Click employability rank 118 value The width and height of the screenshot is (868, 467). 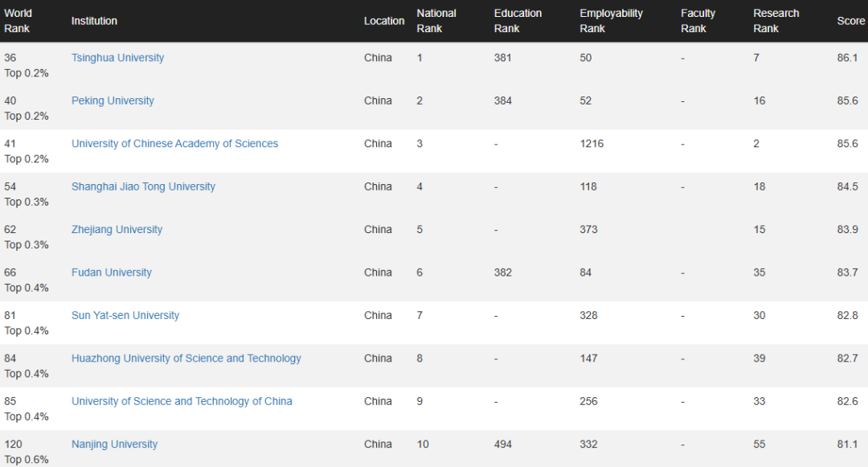tap(588, 186)
